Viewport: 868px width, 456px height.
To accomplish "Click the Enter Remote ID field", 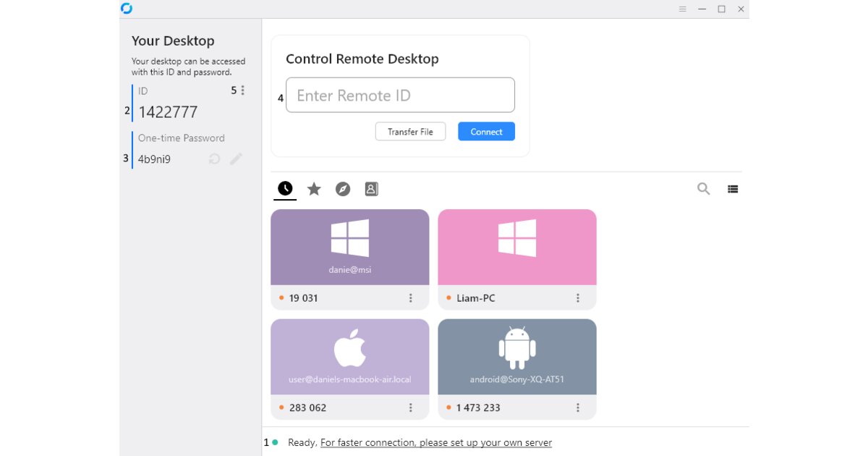I will pyautogui.click(x=400, y=95).
